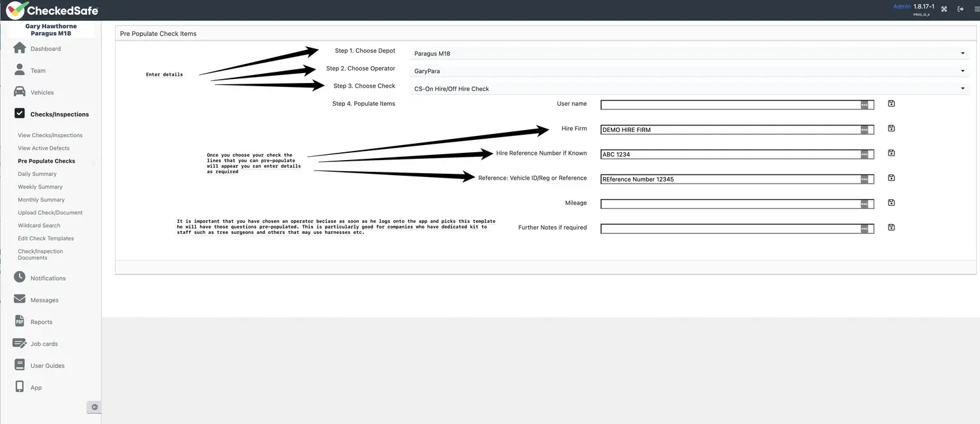Go to Vehicles in the sidebar
Screen dimensions: 980x424
pos(42,93)
